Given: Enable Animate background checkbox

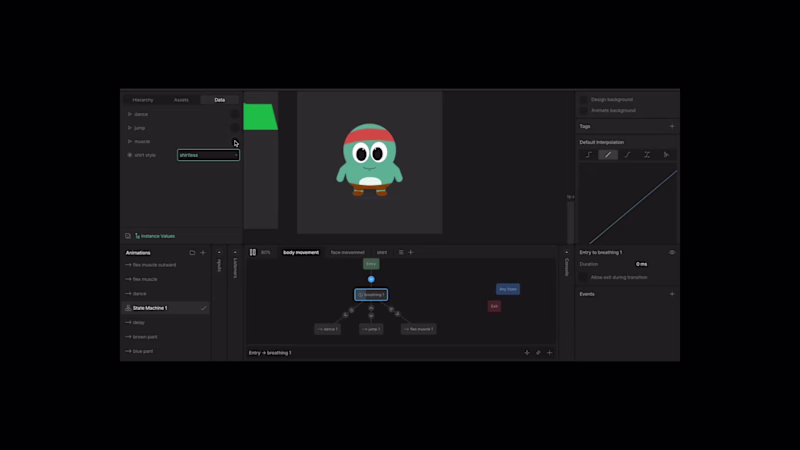Looking at the screenshot, I should (584, 110).
